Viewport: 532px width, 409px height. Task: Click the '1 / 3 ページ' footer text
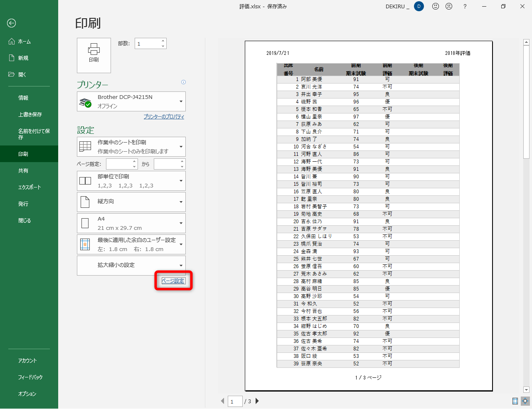tap(368, 378)
